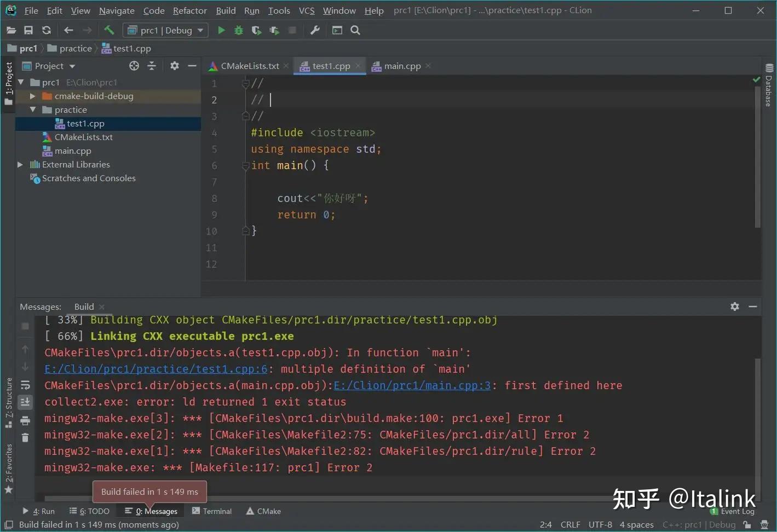Image resolution: width=777 pixels, height=532 pixels.
Task: Toggle the read-only lock in status bar
Action: pos(747,524)
